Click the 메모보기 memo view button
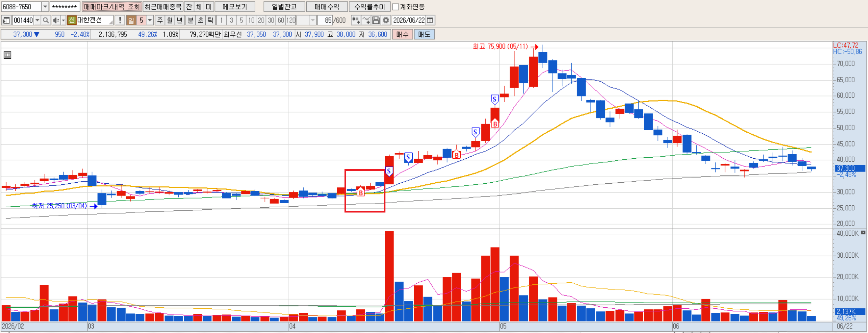 [235, 7]
